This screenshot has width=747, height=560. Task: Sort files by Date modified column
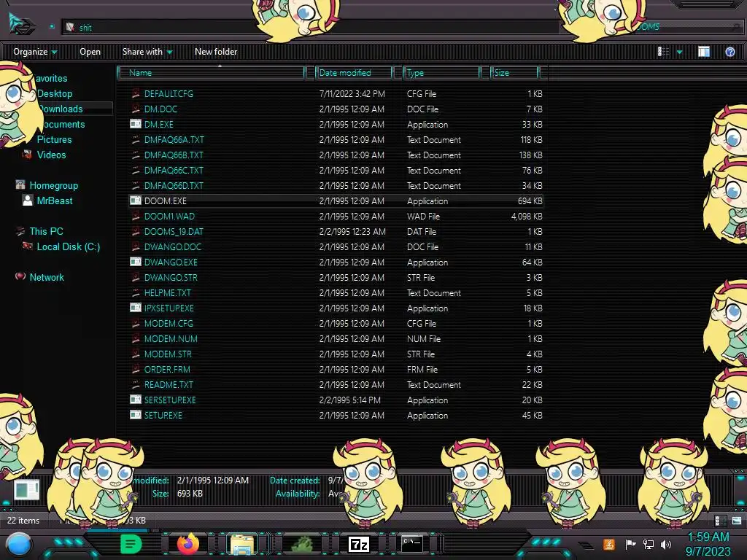[355, 72]
